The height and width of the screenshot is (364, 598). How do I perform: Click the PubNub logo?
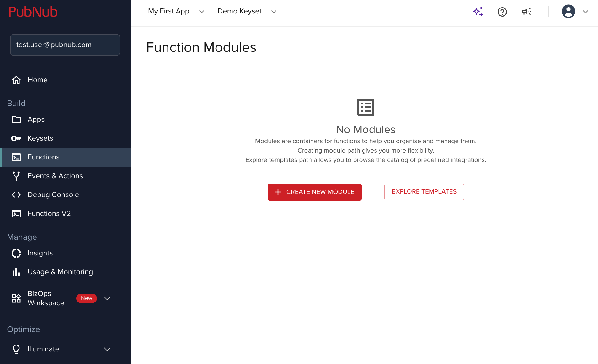pyautogui.click(x=33, y=12)
